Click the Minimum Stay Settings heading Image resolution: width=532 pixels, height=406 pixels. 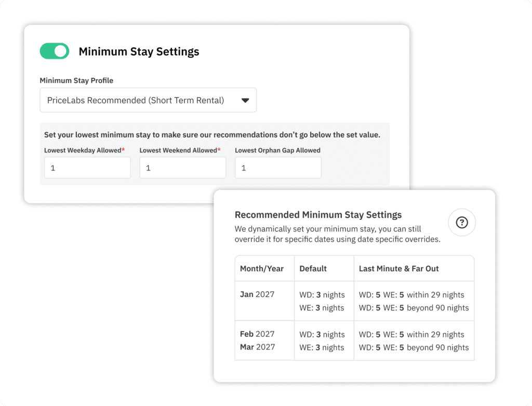(139, 51)
